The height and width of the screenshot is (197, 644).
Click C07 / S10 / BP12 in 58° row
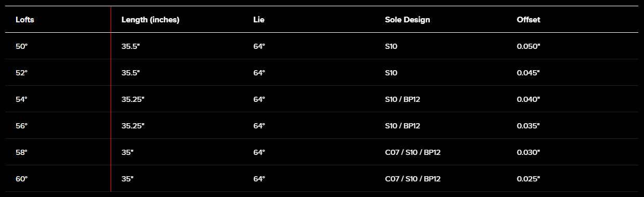[413, 152]
